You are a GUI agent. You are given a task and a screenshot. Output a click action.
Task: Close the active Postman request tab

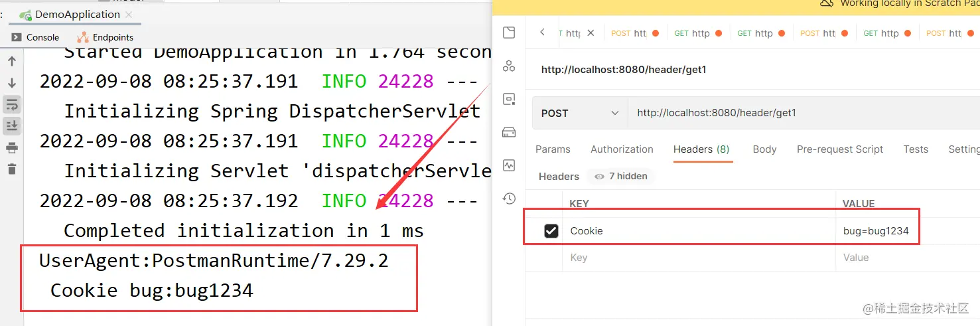(x=591, y=33)
